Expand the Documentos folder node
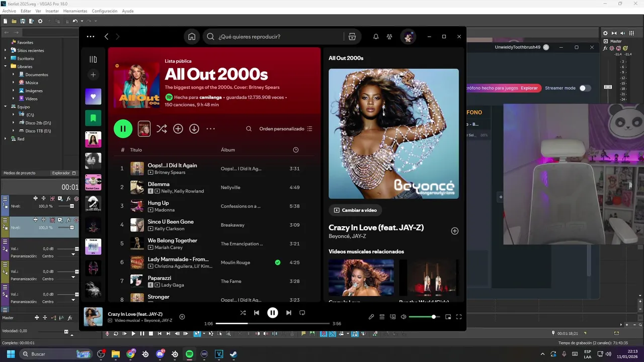 point(14,74)
